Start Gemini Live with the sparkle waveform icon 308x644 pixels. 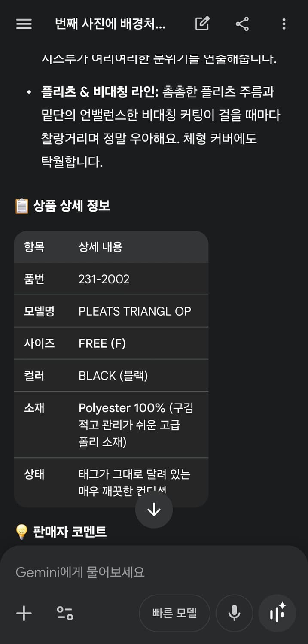[278, 613]
